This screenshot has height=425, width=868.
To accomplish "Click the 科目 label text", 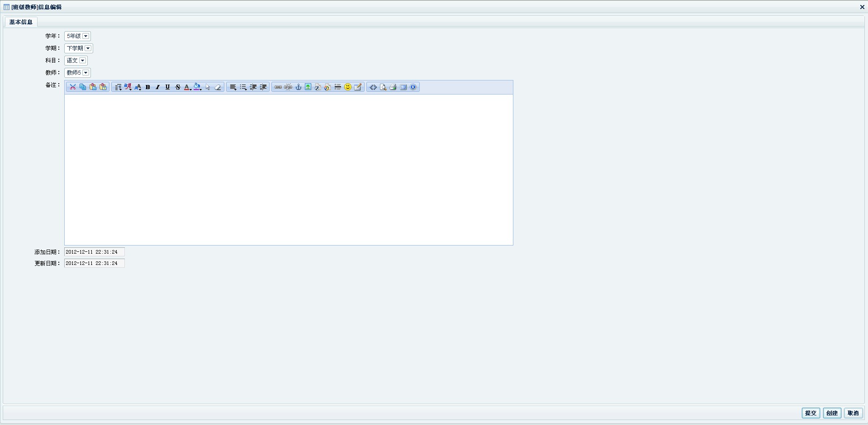I will (x=52, y=61).
